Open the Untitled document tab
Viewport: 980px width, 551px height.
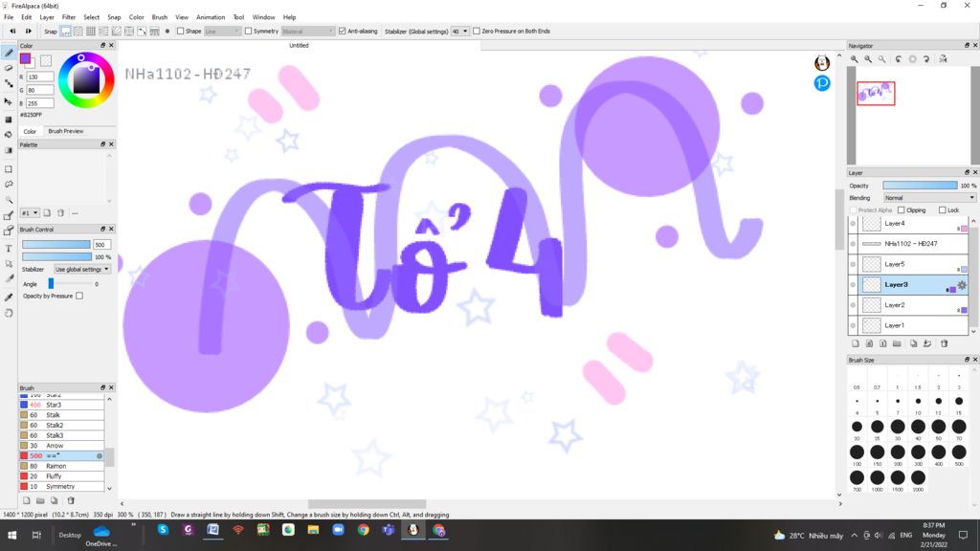(299, 45)
